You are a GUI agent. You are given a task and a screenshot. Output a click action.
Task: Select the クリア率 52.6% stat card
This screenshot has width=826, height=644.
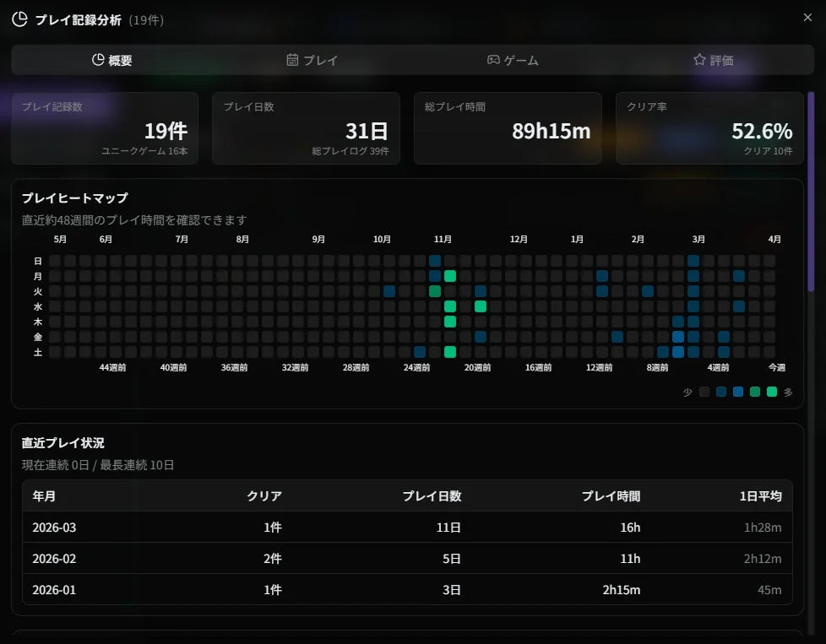709,127
